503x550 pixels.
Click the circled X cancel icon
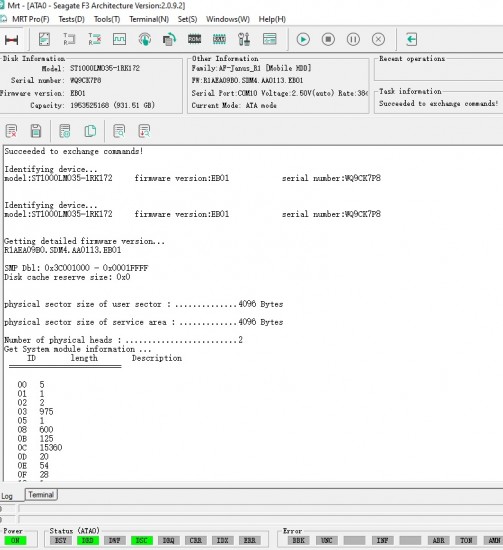(378, 39)
